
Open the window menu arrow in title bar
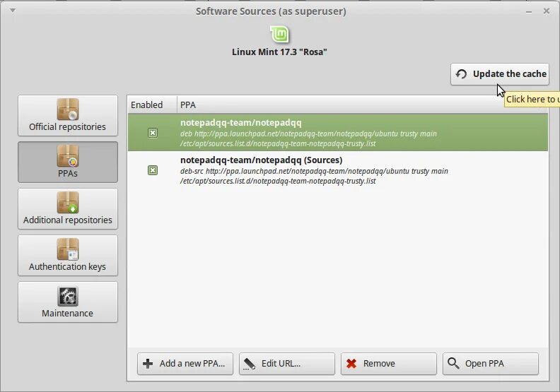click(13, 11)
